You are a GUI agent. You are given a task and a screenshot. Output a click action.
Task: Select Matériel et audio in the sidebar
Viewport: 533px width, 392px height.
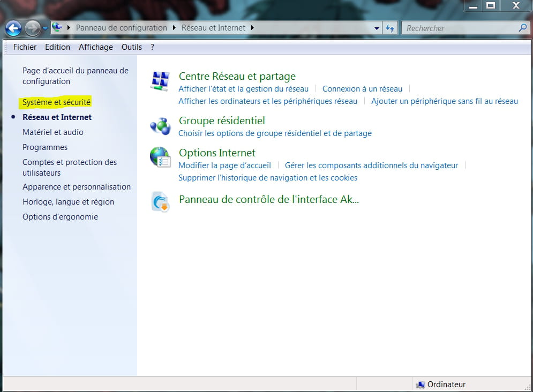click(x=52, y=132)
